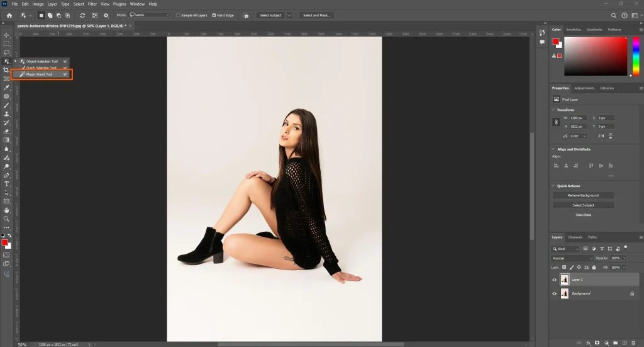Open Search icon at top right

pyautogui.click(x=614, y=15)
